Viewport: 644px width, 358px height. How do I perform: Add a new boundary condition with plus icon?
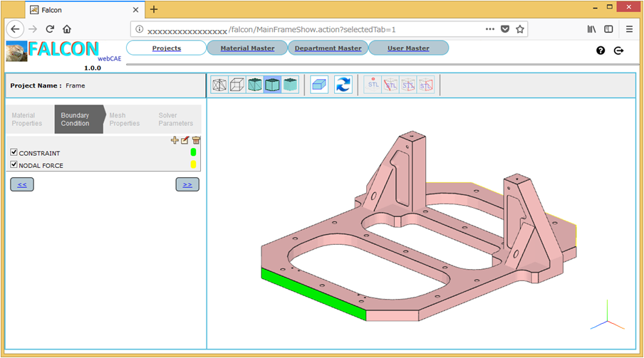tap(175, 141)
